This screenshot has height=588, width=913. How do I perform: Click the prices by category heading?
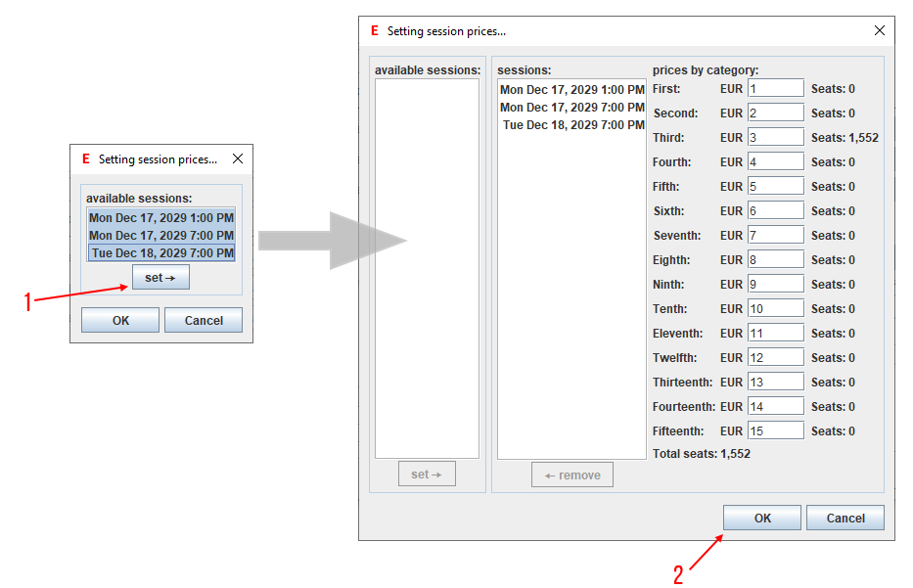706,69
